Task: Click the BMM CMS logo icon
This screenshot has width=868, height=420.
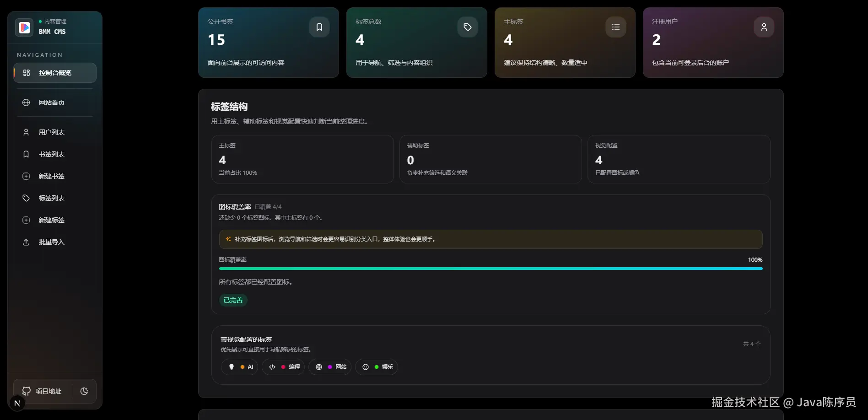Action: (x=24, y=27)
